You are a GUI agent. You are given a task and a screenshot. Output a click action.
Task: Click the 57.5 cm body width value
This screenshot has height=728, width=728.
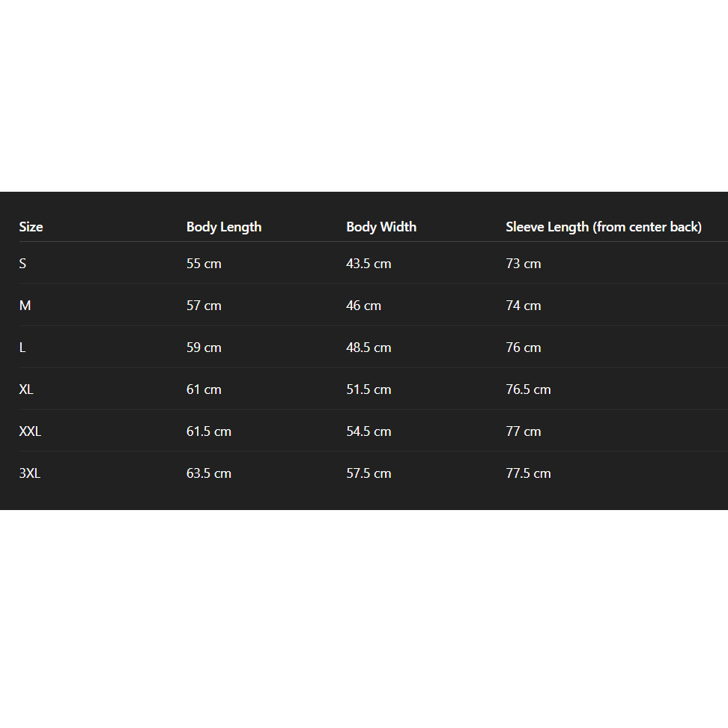tap(368, 473)
